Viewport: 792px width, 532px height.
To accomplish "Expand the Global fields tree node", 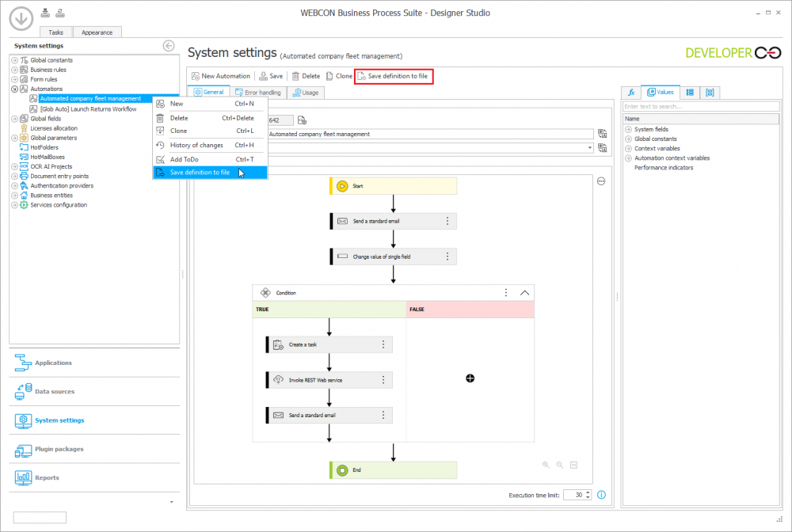I will pyautogui.click(x=14, y=119).
